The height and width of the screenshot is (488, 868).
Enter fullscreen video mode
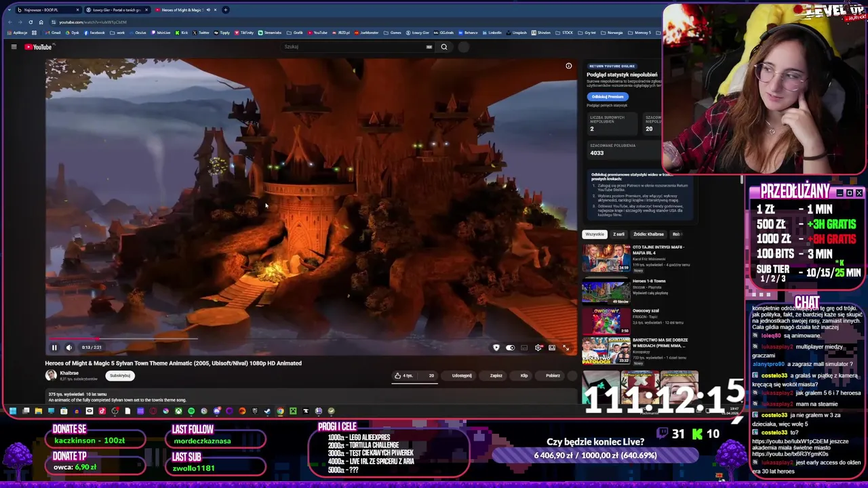[x=566, y=348]
